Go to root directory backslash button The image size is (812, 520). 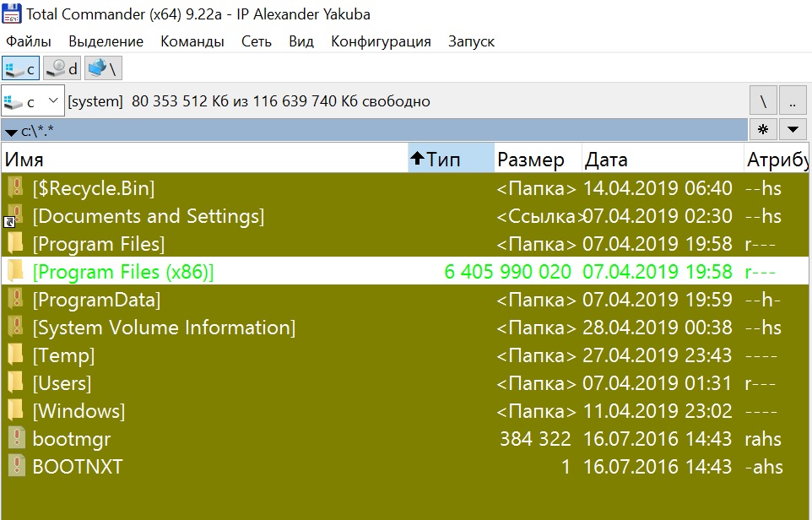pos(763,100)
